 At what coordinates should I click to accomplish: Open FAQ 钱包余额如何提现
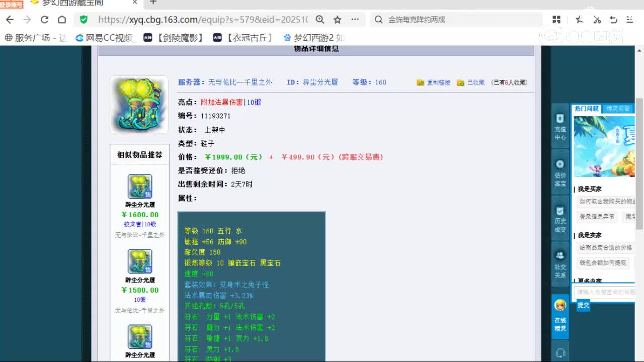(603, 262)
